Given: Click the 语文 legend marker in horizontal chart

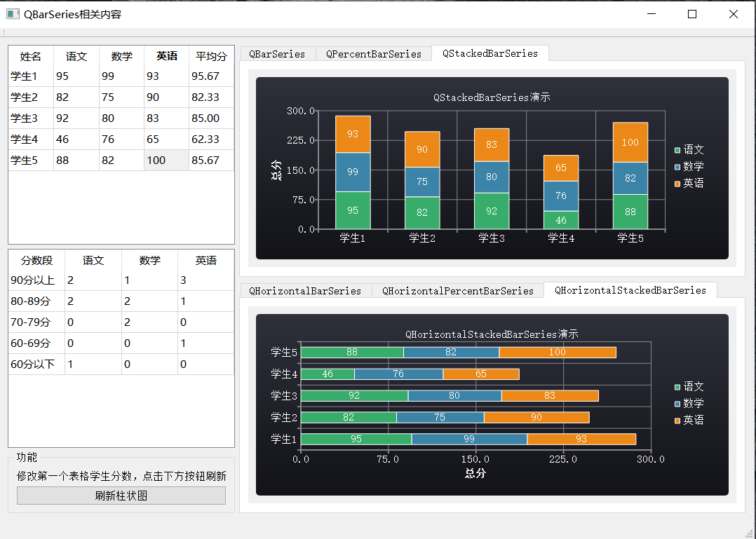Looking at the screenshot, I should coord(677,386).
